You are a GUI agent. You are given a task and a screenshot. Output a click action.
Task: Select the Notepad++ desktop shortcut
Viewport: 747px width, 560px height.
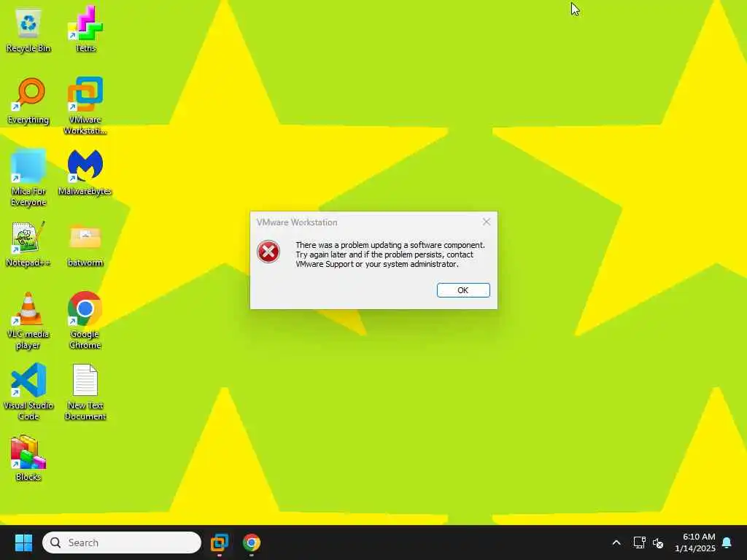pyautogui.click(x=28, y=244)
